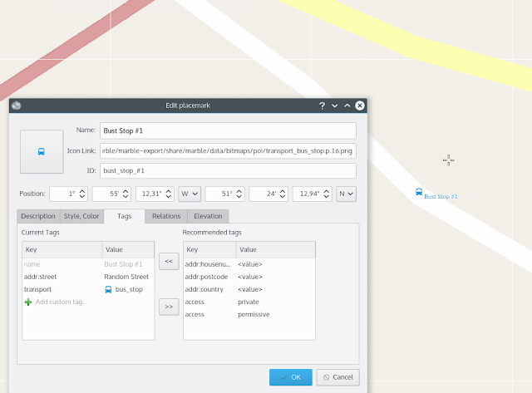
Task: Select the transport tag key
Action: coord(37,289)
